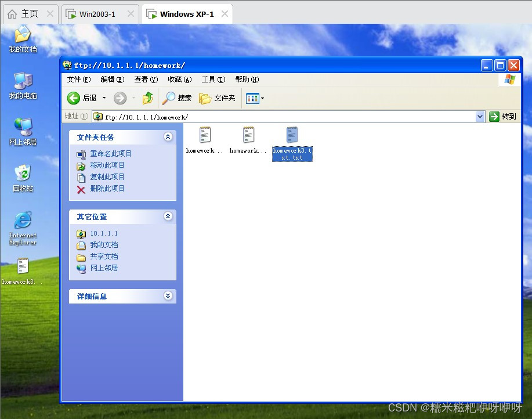Collapse the 其它位置 panel
The image size is (532, 419).
pos(168,216)
